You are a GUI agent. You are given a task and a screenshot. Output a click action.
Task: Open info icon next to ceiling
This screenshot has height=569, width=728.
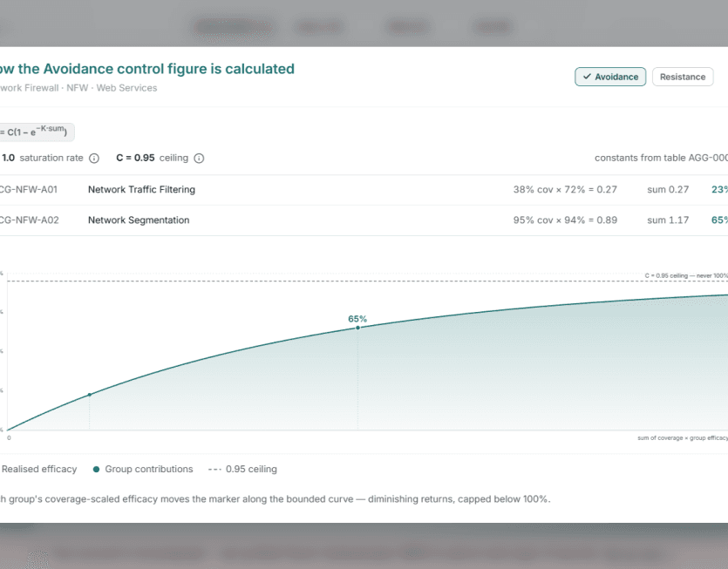coord(199,159)
